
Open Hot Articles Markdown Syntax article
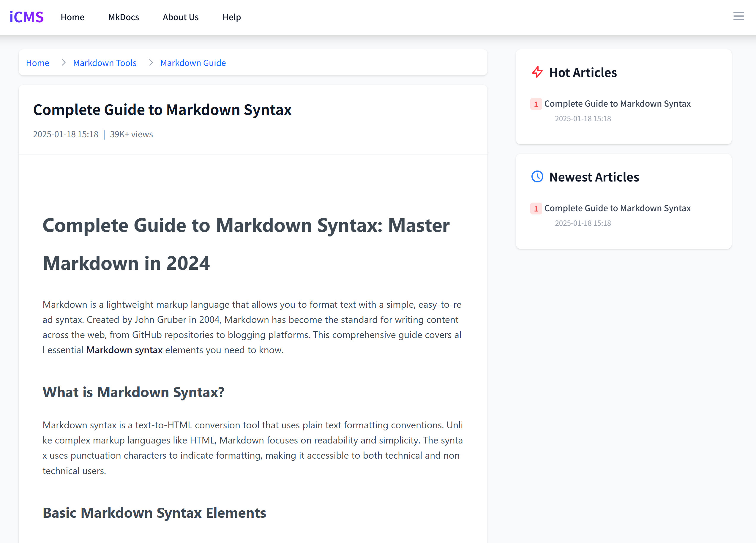tap(617, 104)
